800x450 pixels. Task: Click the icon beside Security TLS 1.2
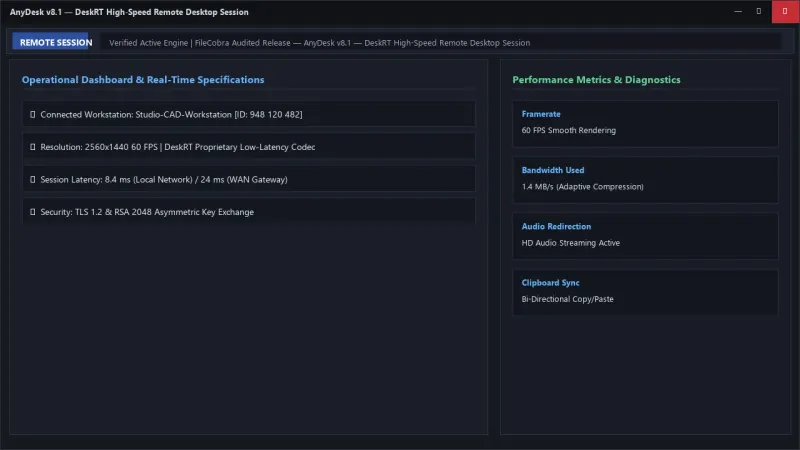(33, 212)
